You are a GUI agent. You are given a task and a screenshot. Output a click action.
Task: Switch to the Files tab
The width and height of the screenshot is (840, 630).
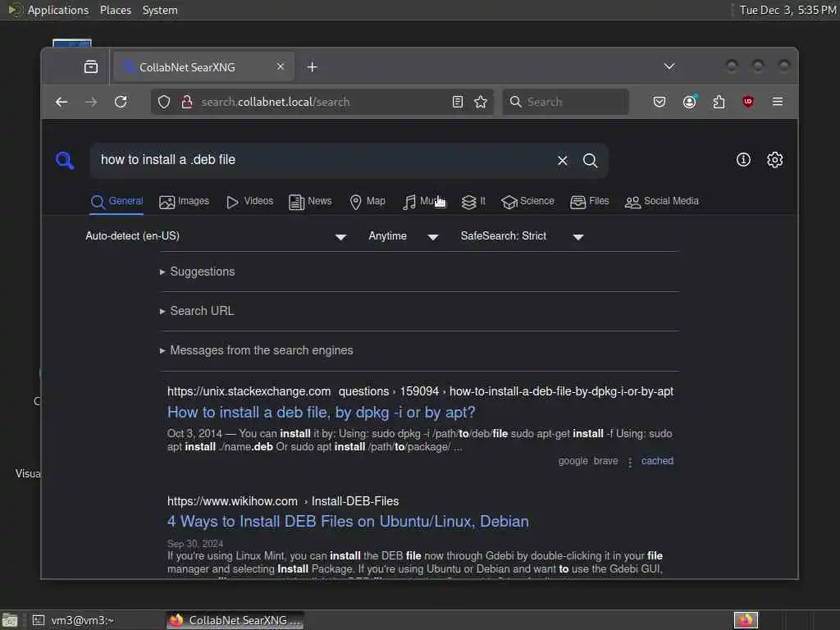(590, 202)
